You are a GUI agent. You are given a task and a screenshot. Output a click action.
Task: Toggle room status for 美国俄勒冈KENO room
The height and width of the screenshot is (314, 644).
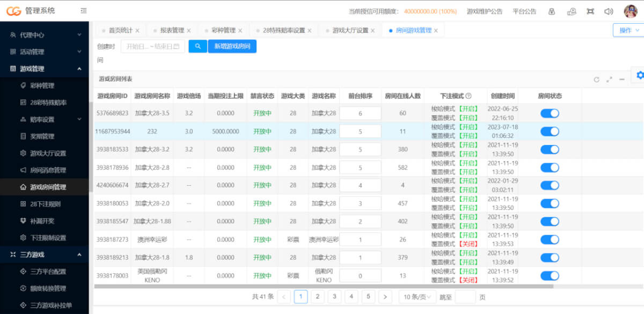click(x=550, y=276)
